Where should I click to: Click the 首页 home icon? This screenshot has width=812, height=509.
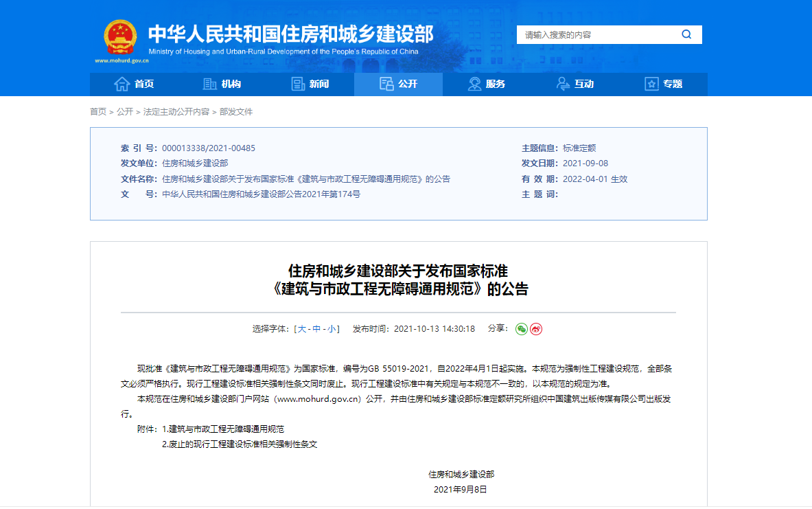(x=121, y=84)
